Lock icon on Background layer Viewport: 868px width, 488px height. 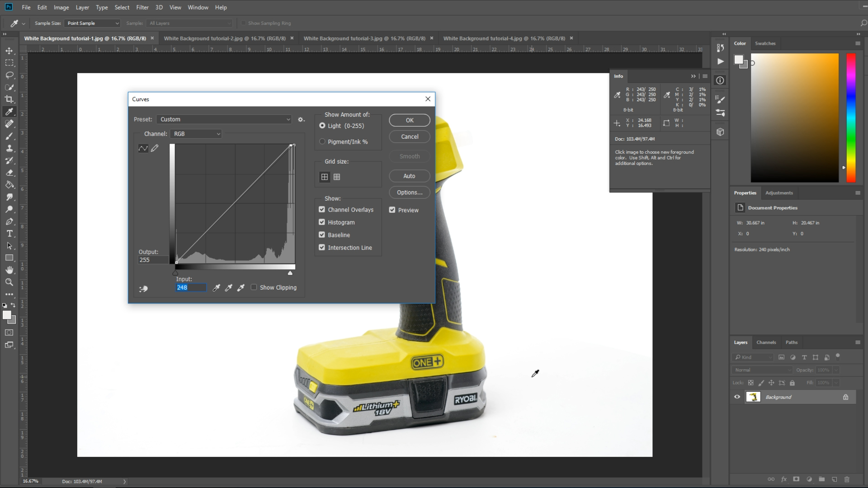[x=845, y=397]
